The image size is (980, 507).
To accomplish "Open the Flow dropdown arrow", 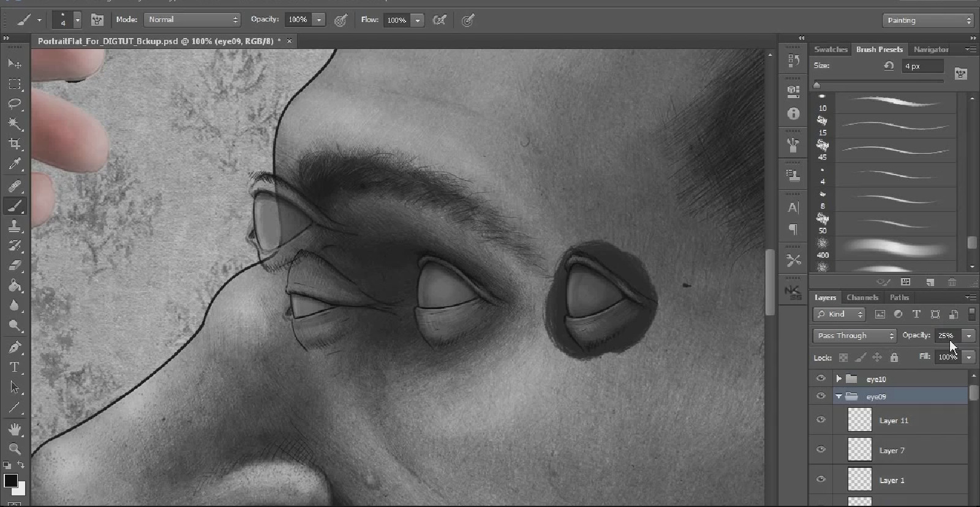I will pyautogui.click(x=418, y=20).
